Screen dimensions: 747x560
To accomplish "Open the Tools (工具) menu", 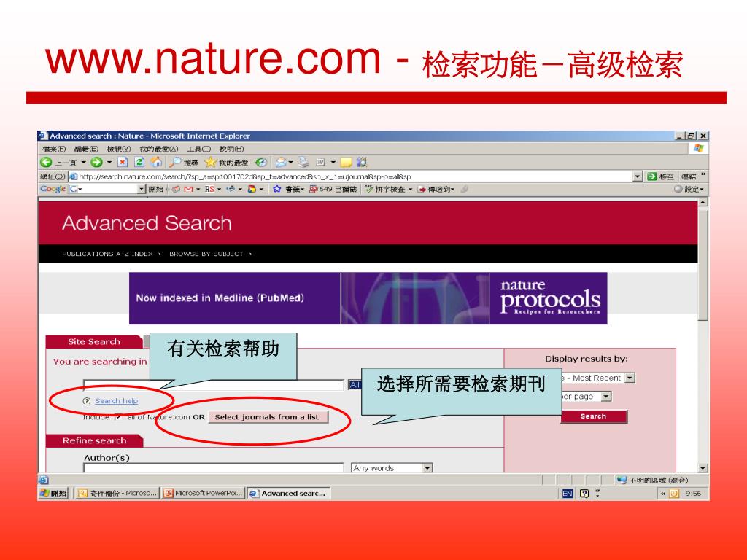I will pos(198,149).
